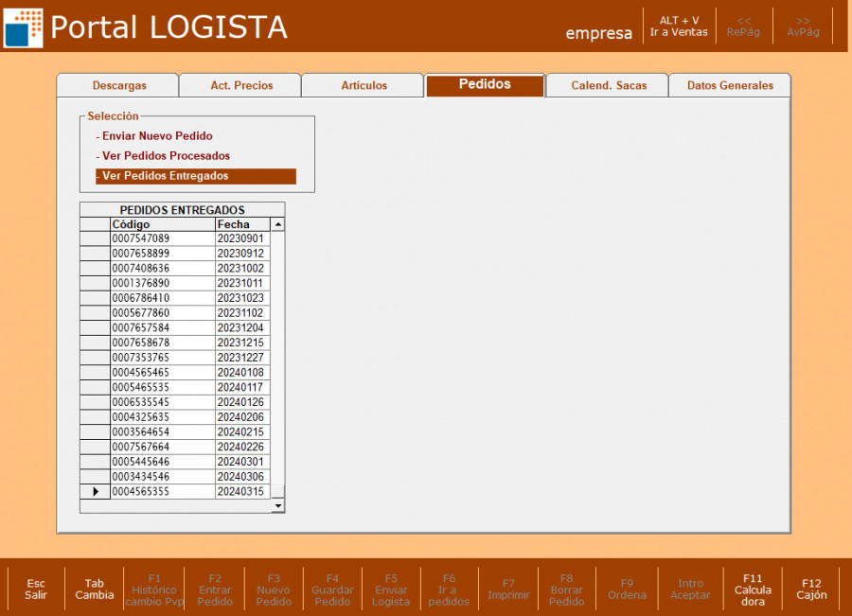Open the Descargas tab
Image resolution: width=852 pixels, height=616 pixels.
click(x=118, y=85)
